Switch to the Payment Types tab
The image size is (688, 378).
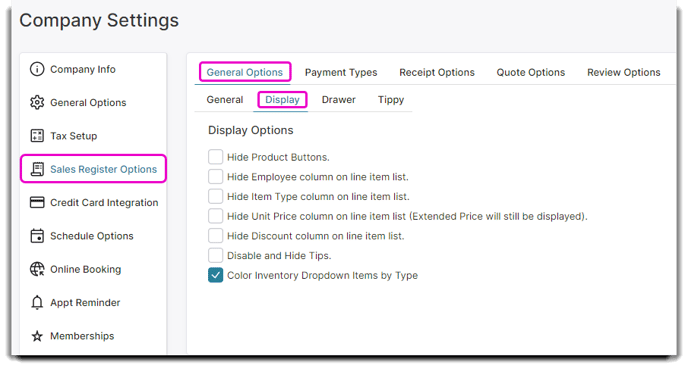click(341, 72)
